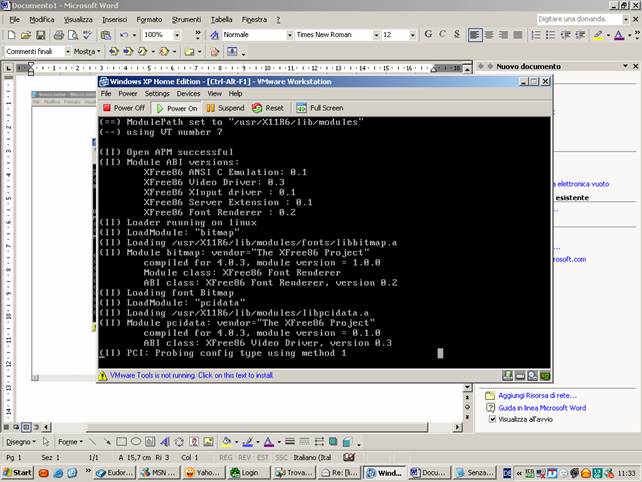This screenshot has width=642, height=482.
Task: Click the font color A button in formatting toolbar
Action: [x=619, y=35]
